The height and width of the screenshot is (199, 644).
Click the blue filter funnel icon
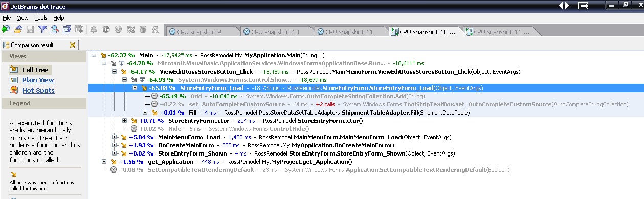[42, 29]
